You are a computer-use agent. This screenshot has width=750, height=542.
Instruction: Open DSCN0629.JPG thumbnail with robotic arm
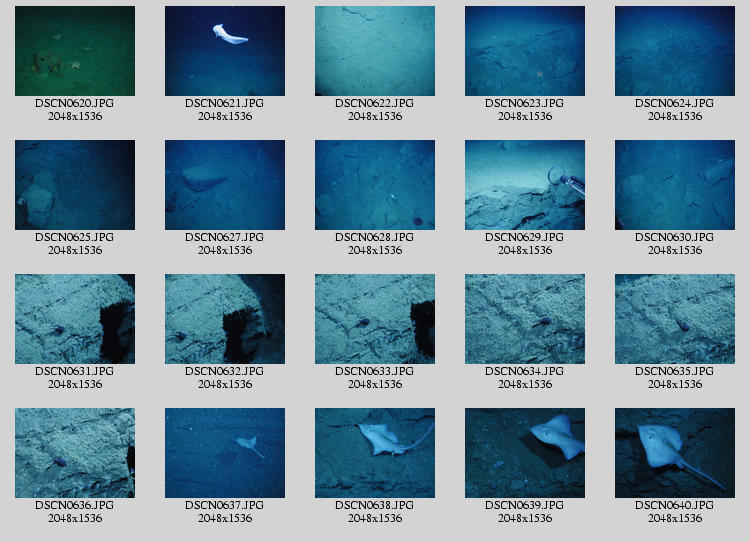[x=525, y=185]
